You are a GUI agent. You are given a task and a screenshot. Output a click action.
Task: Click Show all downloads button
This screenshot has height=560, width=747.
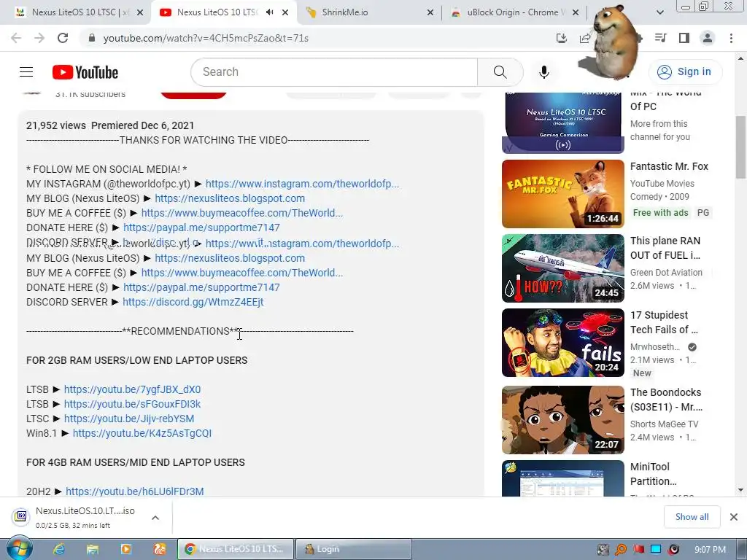692,517
